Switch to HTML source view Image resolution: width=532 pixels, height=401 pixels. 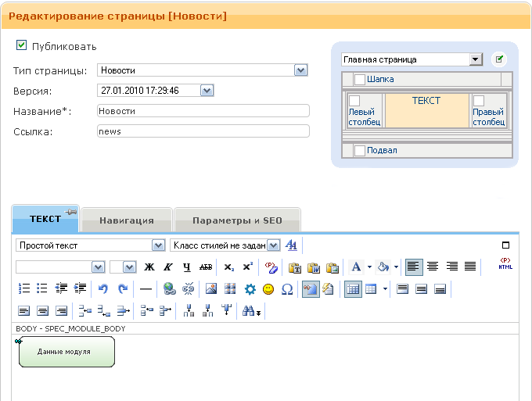tap(505, 265)
